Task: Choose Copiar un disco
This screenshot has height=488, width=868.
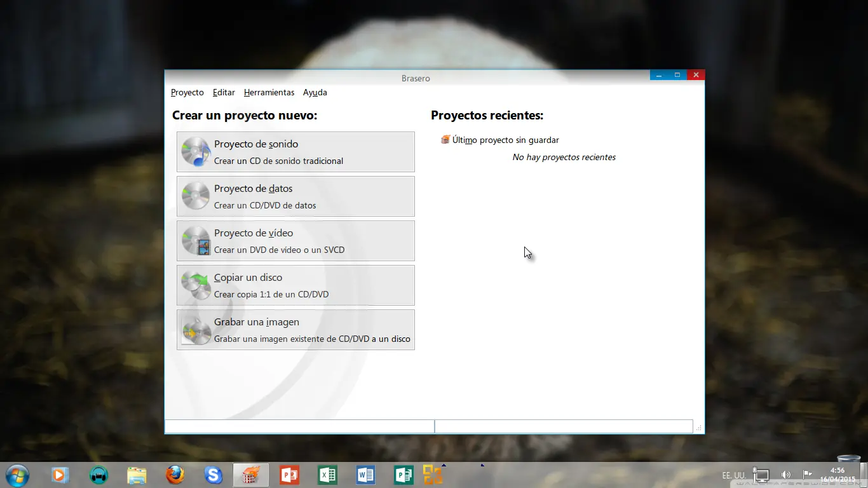Action: (x=295, y=285)
